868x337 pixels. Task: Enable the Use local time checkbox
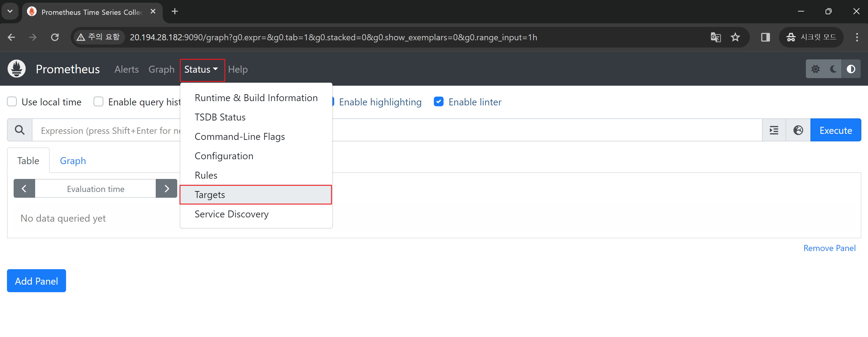[x=12, y=102]
